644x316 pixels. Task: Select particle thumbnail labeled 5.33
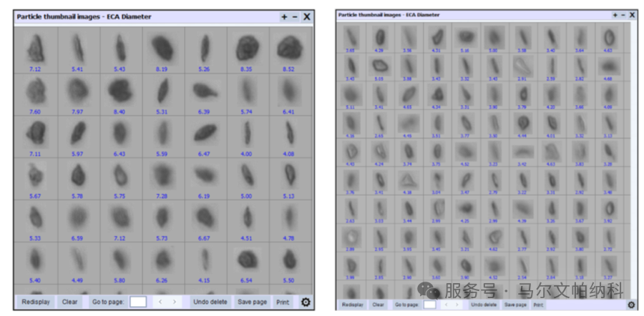click(x=36, y=217)
